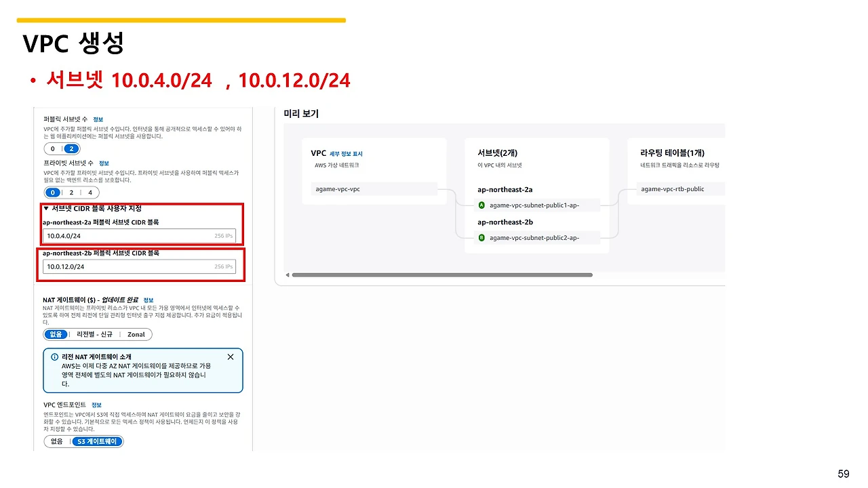The width and height of the screenshot is (868, 488).
Task: Choose Zonal NAT gateway option
Action: [x=136, y=334]
